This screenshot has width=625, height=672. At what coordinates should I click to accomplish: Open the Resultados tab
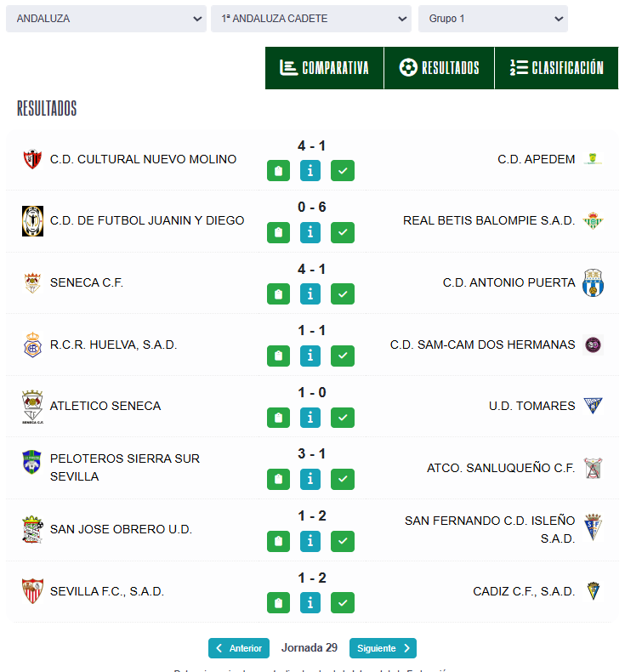coord(439,68)
